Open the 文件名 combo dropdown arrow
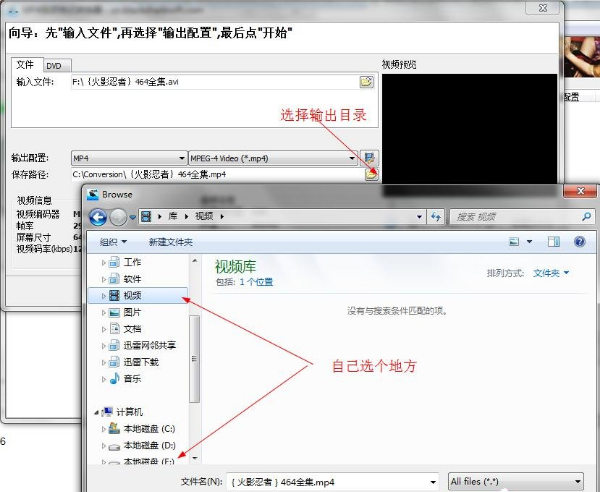Viewport: 601px width, 492px height. pos(433,482)
